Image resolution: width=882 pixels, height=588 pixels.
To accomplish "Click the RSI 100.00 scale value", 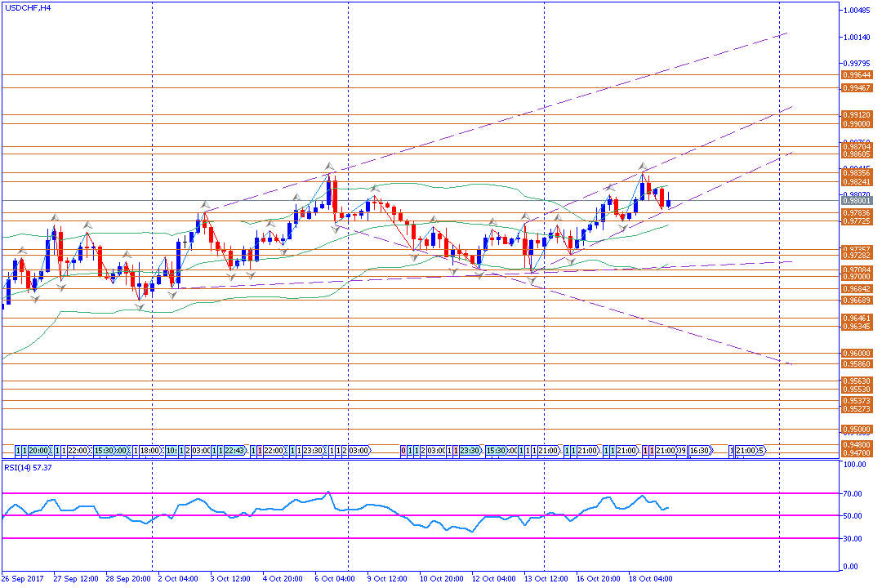I will click(855, 464).
